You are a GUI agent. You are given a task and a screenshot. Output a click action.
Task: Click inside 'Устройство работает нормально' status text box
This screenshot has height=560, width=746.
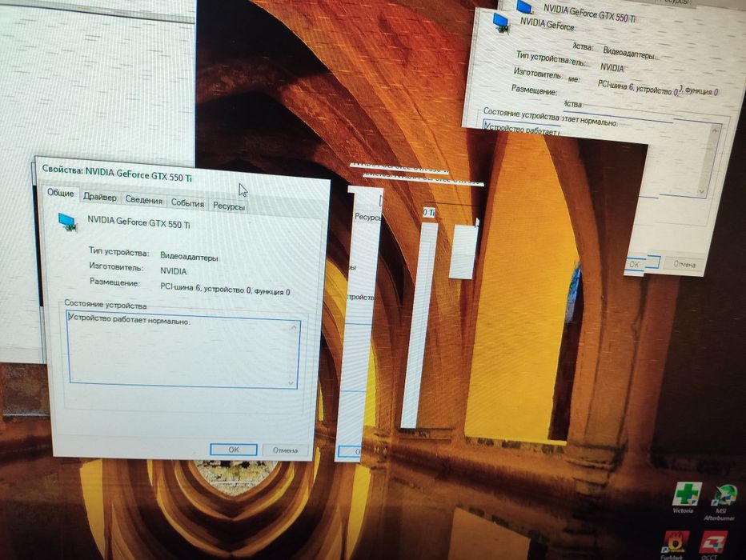point(183,350)
